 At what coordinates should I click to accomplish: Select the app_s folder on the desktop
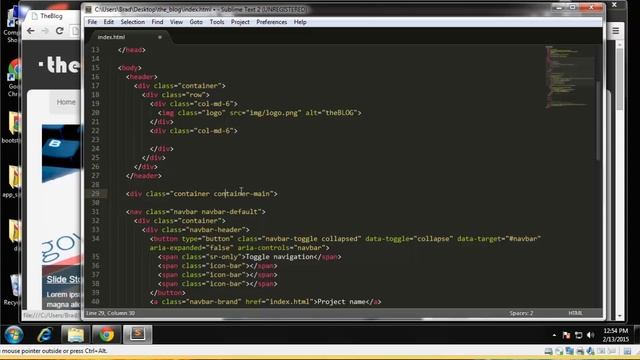(x=12, y=182)
